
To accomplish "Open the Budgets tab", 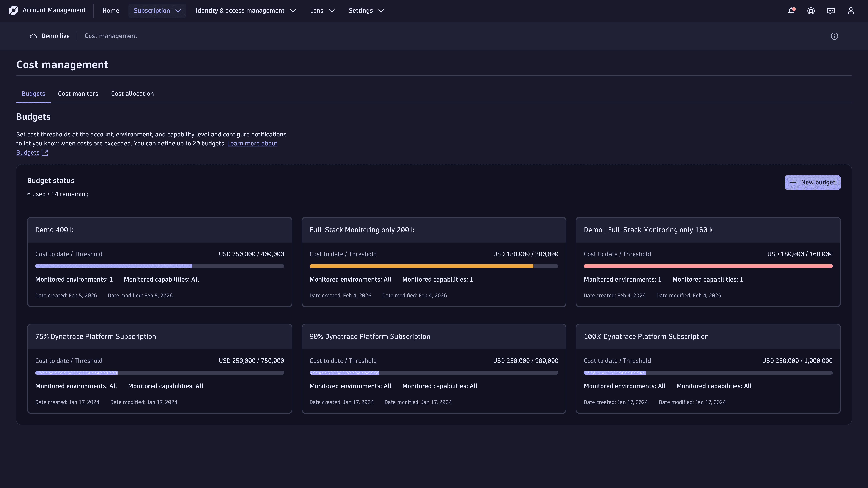I will 33,94.
